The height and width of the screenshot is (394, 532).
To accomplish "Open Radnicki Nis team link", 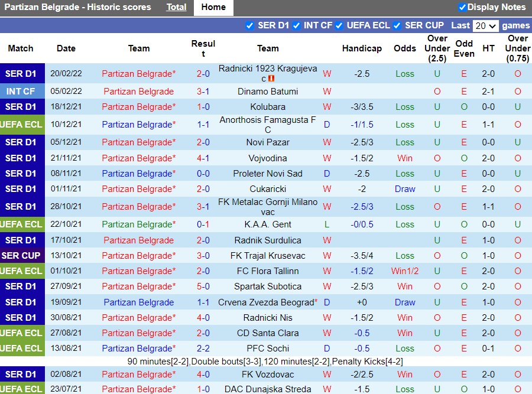I will pyautogui.click(x=268, y=318).
